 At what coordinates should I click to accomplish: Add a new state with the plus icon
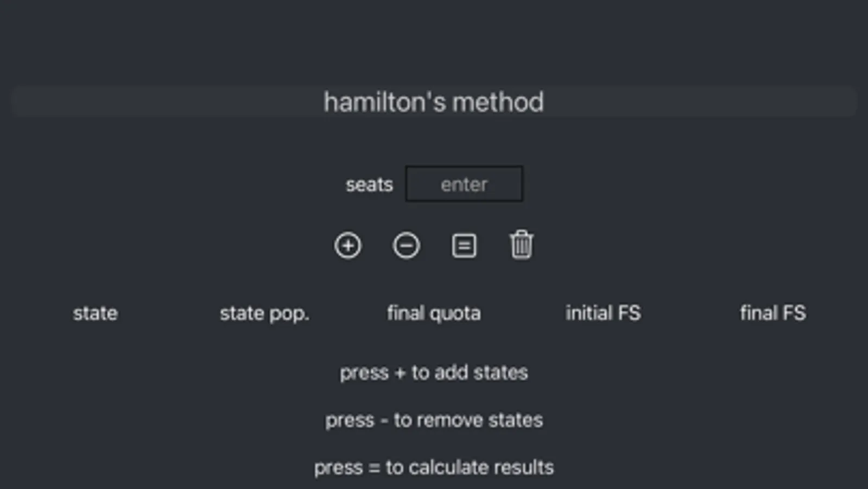[x=347, y=246]
